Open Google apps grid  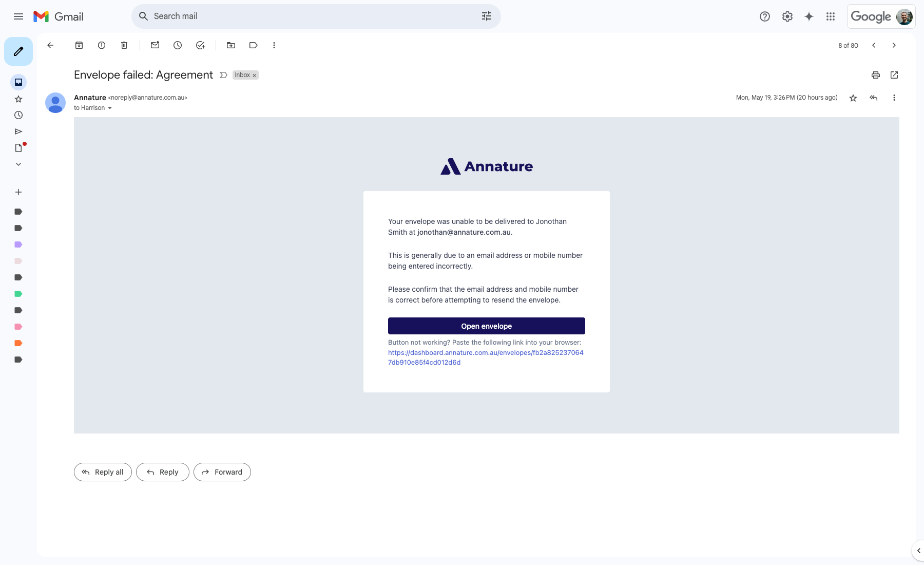tap(831, 16)
